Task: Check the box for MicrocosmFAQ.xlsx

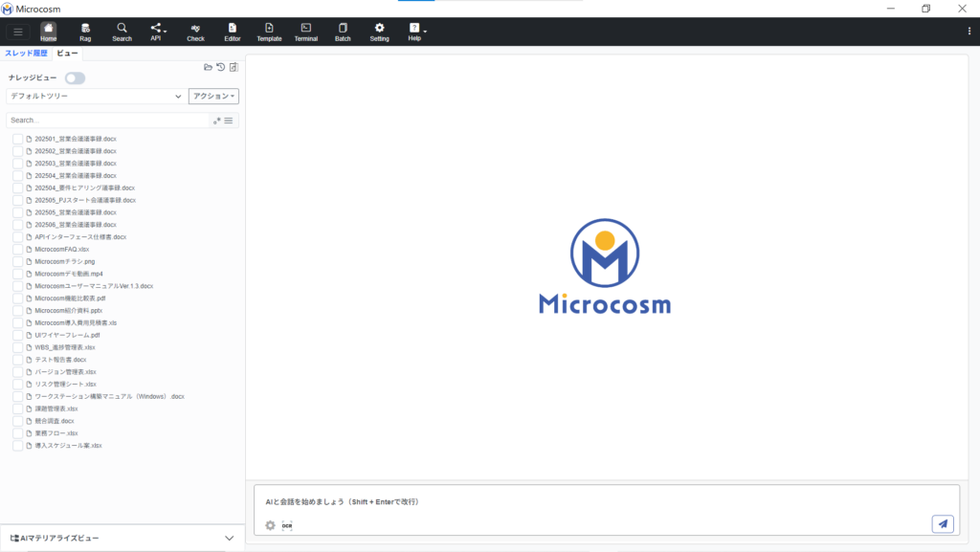Action: tap(17, 249)
